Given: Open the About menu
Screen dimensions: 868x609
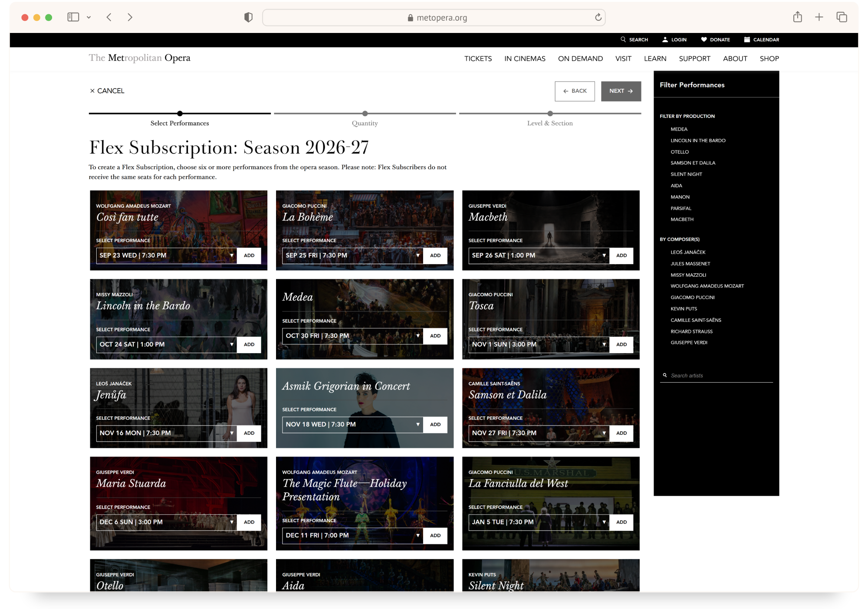Looking at the screenshot, I should tap(735, 59).
